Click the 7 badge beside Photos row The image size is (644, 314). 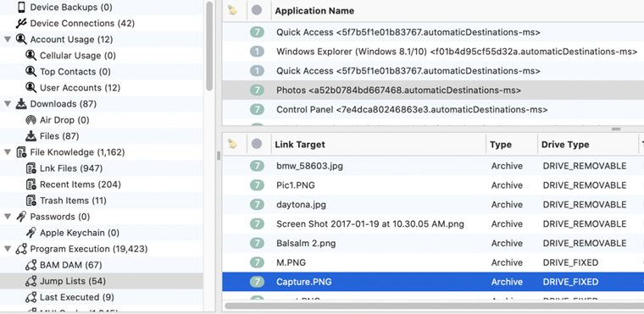(x=257, y=90)
